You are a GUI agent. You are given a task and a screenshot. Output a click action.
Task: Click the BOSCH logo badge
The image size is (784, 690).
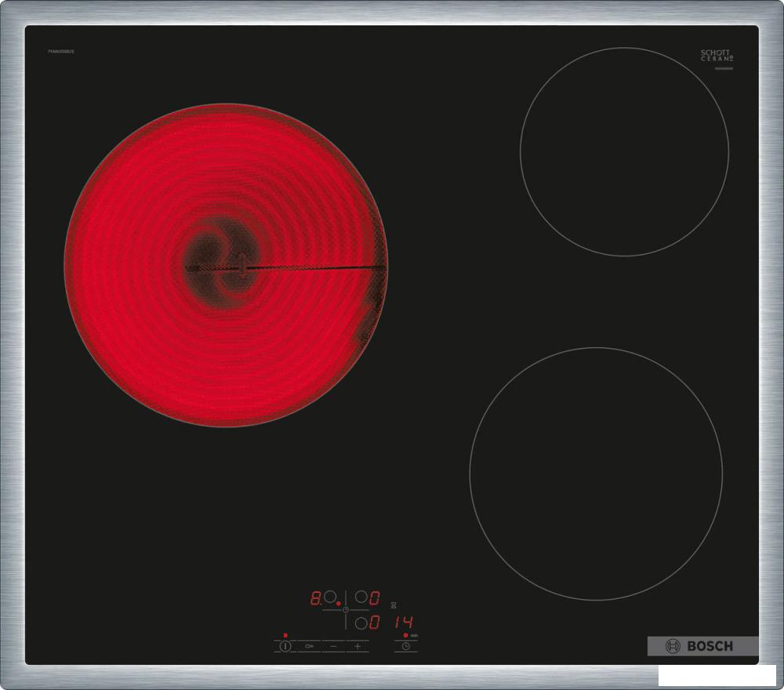click(702, 646)
